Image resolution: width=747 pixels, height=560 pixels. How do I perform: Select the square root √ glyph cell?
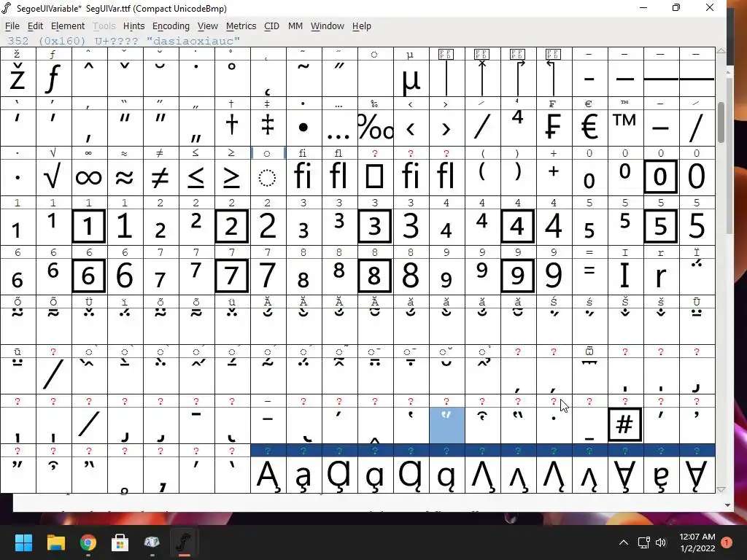pos(54,177)
